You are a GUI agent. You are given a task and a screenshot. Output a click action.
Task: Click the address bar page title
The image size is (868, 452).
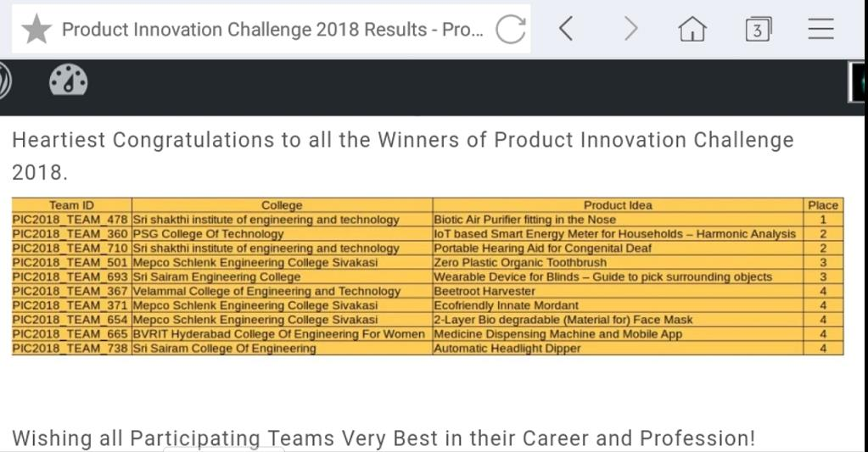point(272,30)
